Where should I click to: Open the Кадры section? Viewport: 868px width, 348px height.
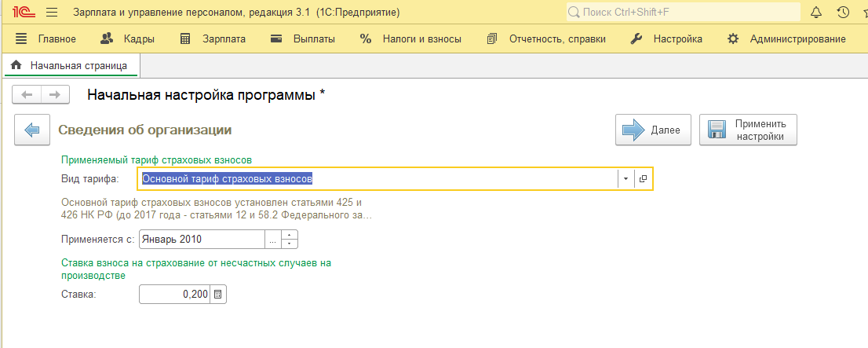(x=127, y=38)
